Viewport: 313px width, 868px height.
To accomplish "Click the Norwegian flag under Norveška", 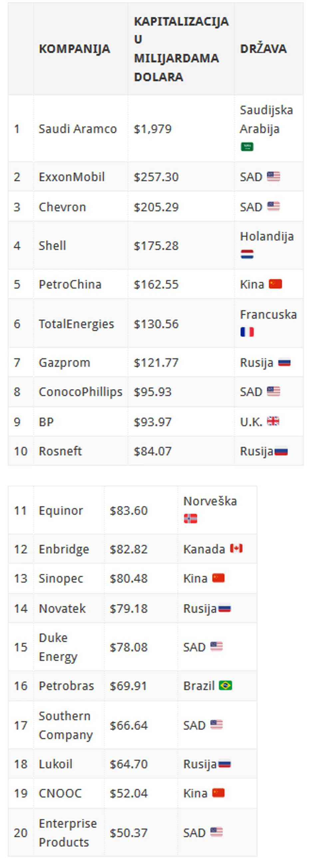I will [x=190, y=519].
